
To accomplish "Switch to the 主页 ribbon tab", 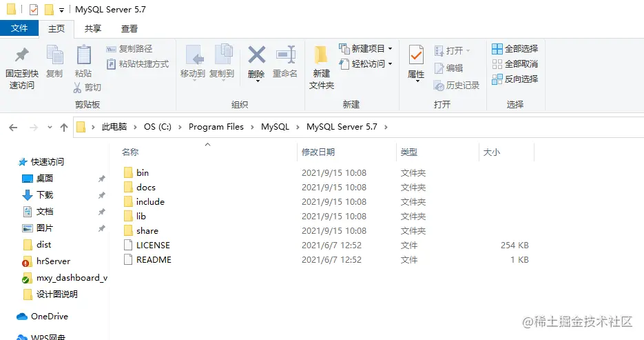I will [56, 29].
